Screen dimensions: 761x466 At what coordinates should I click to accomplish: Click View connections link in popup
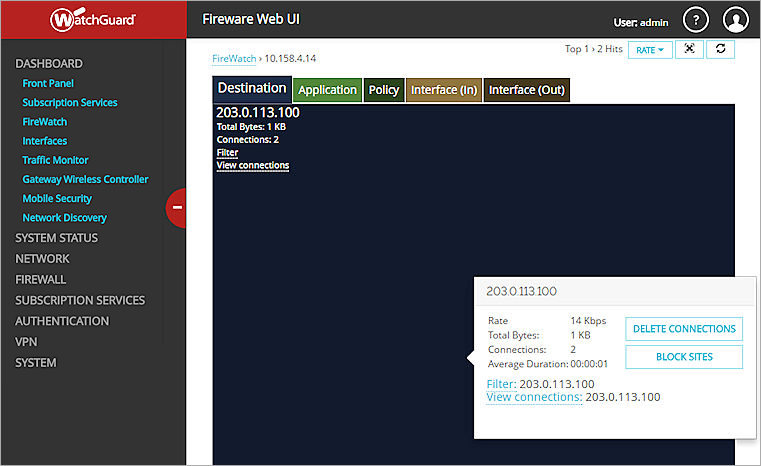tap(534, 397)
